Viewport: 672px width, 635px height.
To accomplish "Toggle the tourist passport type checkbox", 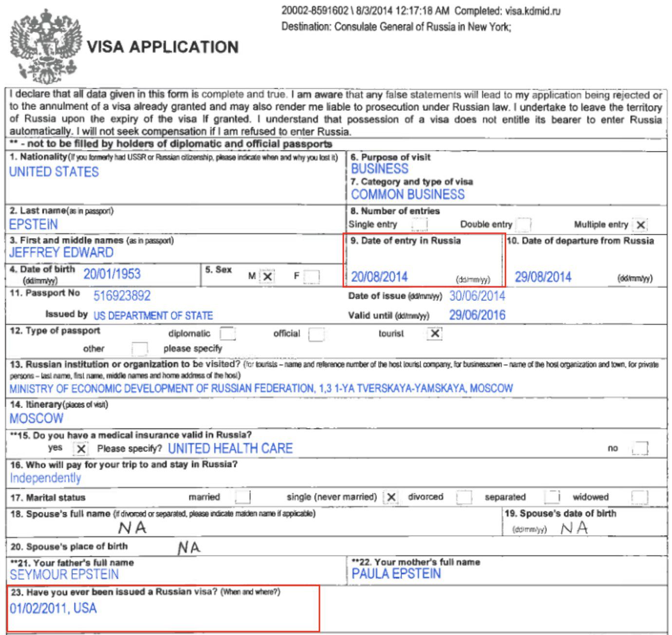I will (x=434, y=334).
